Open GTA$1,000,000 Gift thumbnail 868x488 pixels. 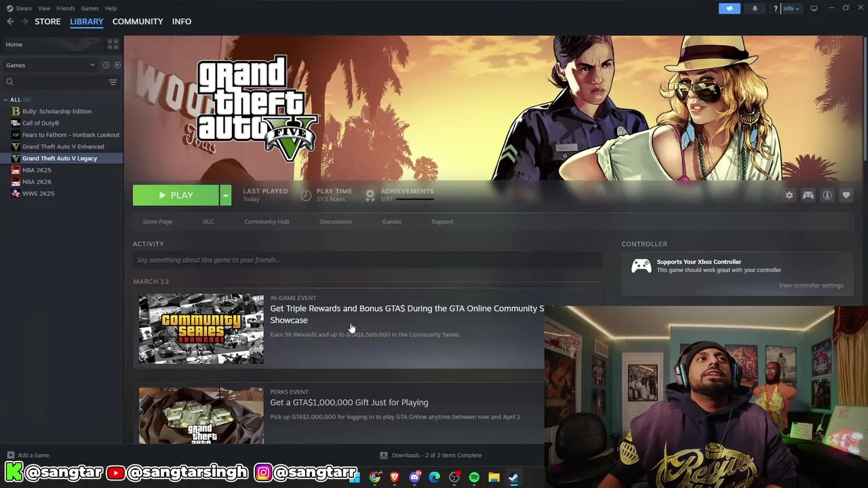(201, 415)
